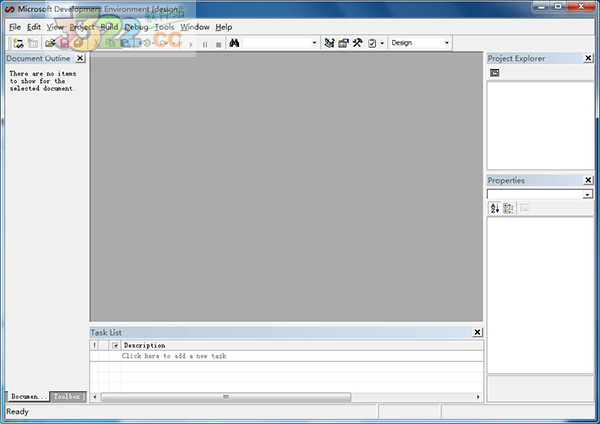The image size is (600, 424).
Task: Close the Task List panel
Action: (477, 332)
